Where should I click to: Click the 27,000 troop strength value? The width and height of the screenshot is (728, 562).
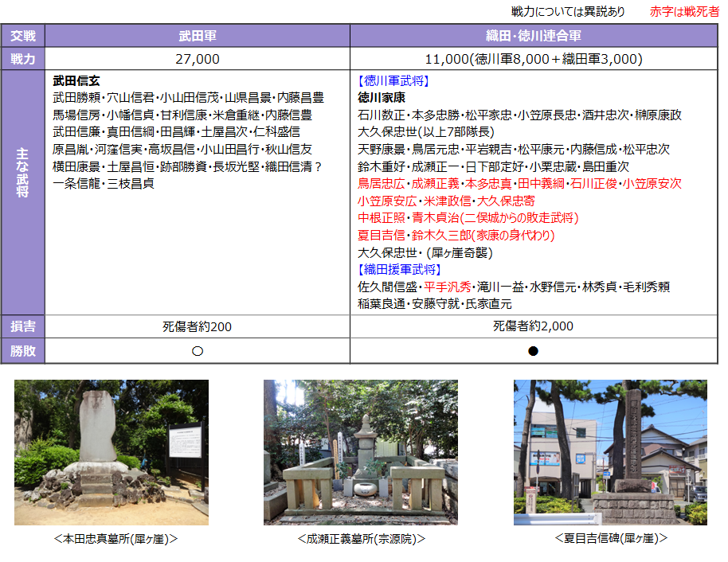point(198,59)
